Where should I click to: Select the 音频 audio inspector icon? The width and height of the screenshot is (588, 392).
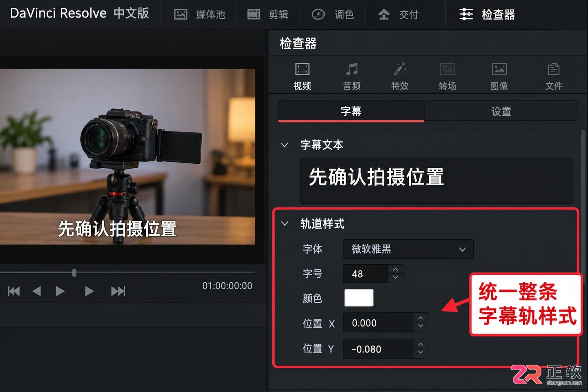pos(352,76)
